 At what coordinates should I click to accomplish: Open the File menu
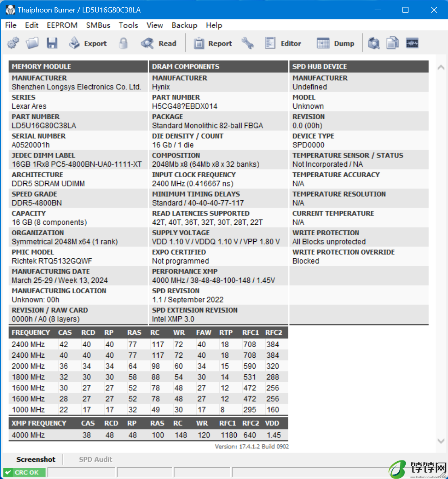pos(11,25)
